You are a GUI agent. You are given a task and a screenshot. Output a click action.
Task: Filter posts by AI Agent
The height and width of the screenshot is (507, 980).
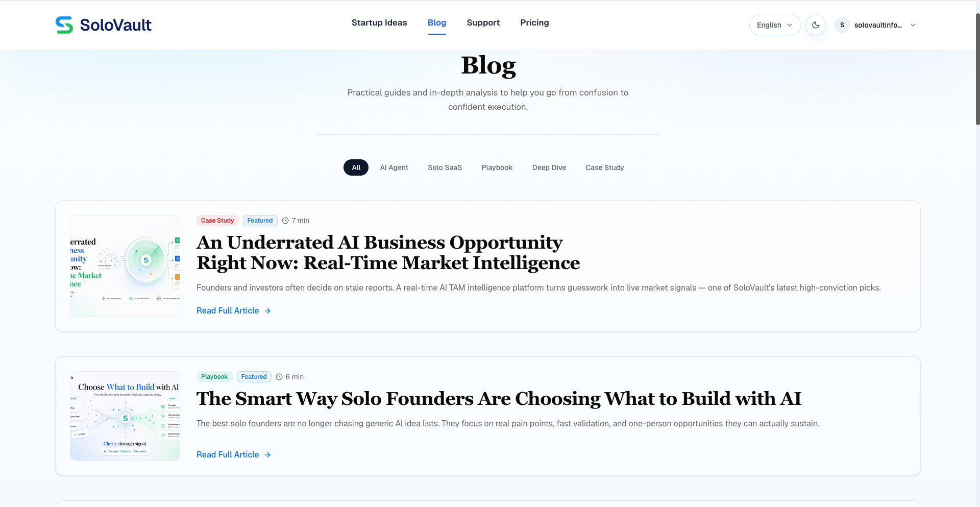[394, 167]
